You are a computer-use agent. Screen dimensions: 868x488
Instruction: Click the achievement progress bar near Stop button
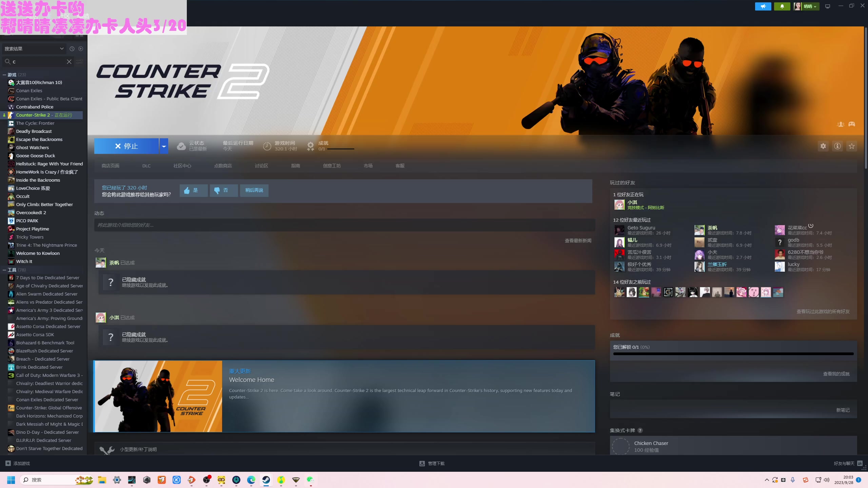[340, 149]
